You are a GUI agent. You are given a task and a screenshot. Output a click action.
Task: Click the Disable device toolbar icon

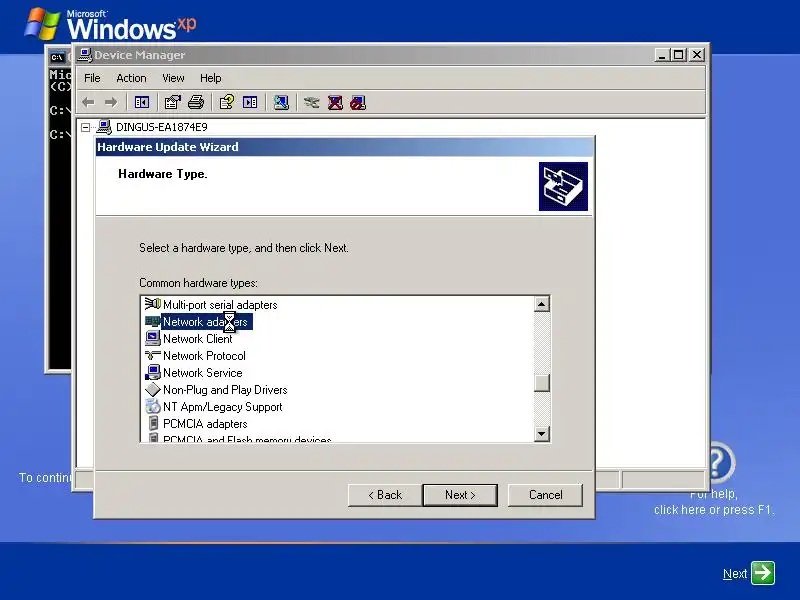coord(358,103)
